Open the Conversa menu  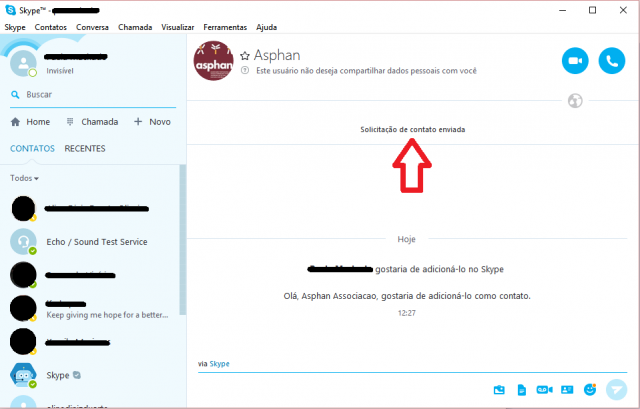(92, 27)
